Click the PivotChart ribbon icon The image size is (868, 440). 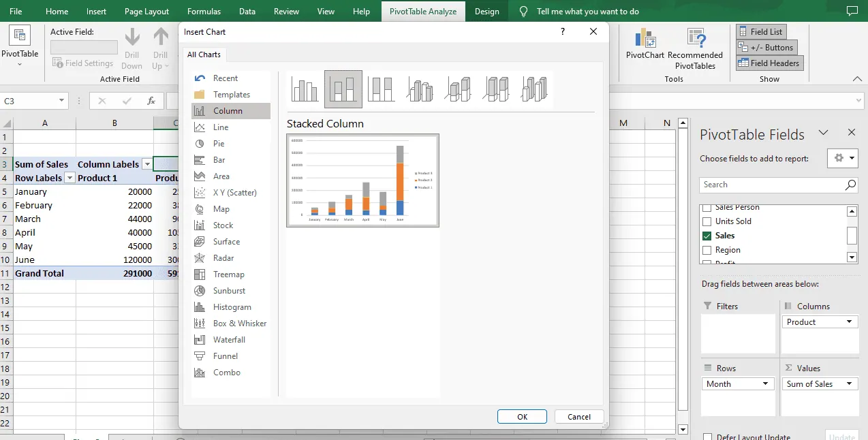pyautogui.click(x=645, y=44)
